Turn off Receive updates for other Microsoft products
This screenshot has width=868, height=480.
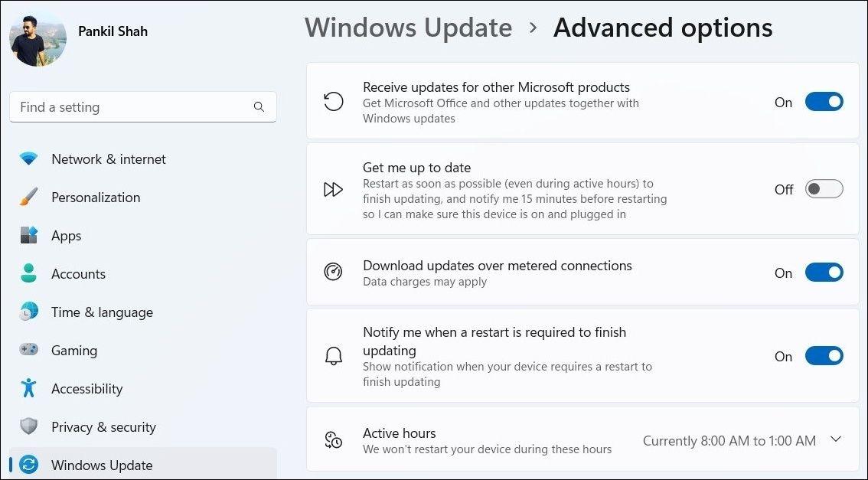824,102
